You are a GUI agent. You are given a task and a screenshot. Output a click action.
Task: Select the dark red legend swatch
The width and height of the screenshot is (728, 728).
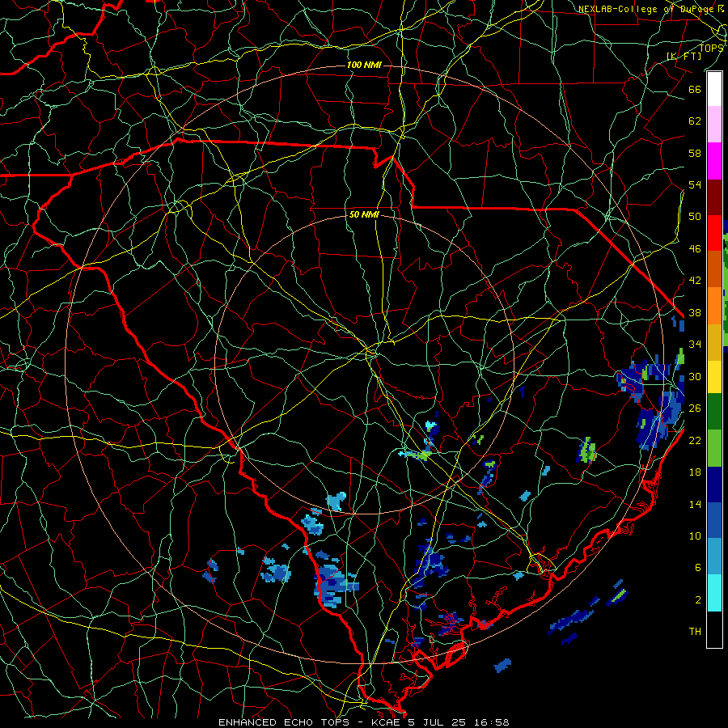point(714,197)
